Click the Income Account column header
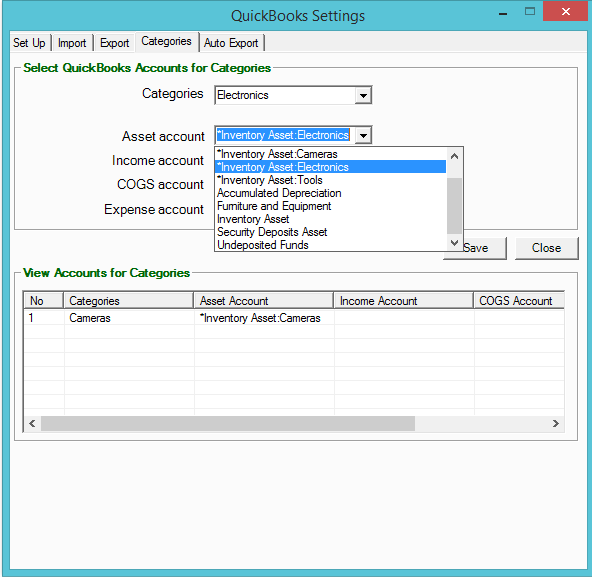This screenshot has width=592, height=577. [404, 301]
